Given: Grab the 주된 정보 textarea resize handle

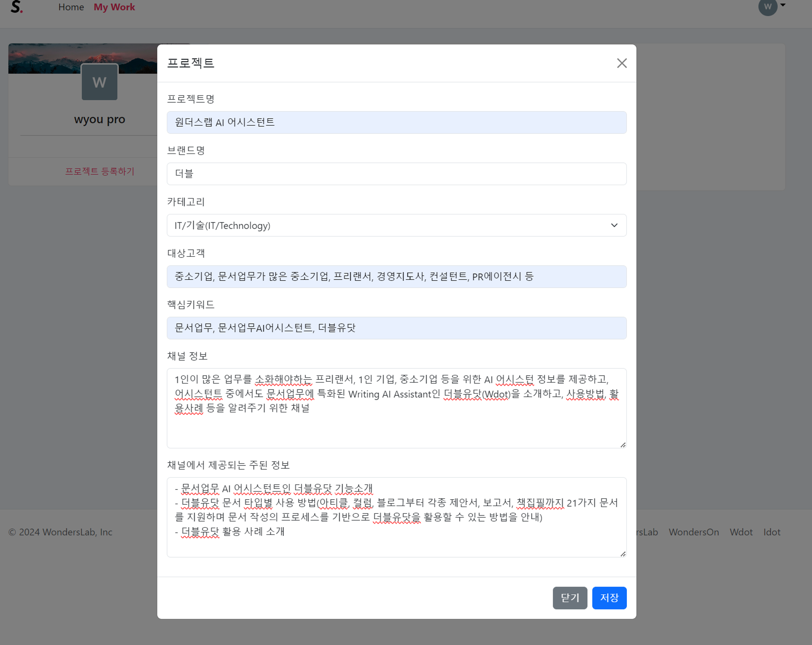Looking at the screenshot, I should coord(623,554).
